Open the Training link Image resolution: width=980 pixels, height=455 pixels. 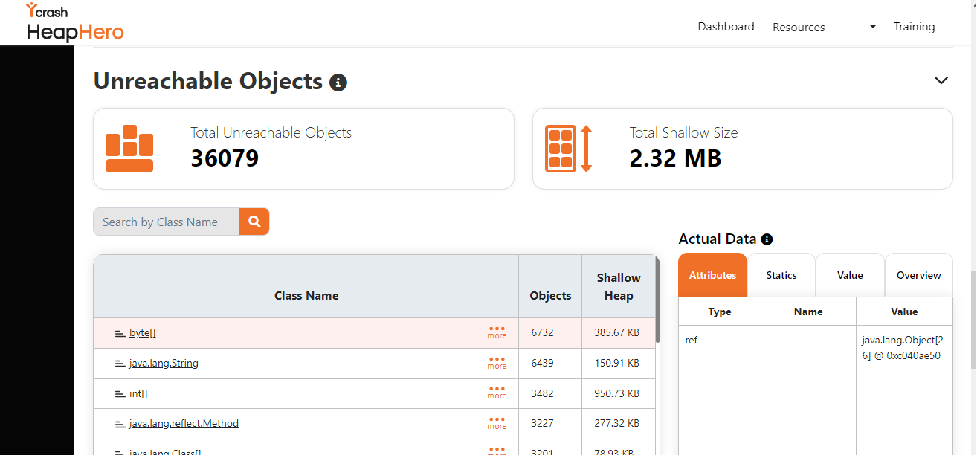coord(914,27)
